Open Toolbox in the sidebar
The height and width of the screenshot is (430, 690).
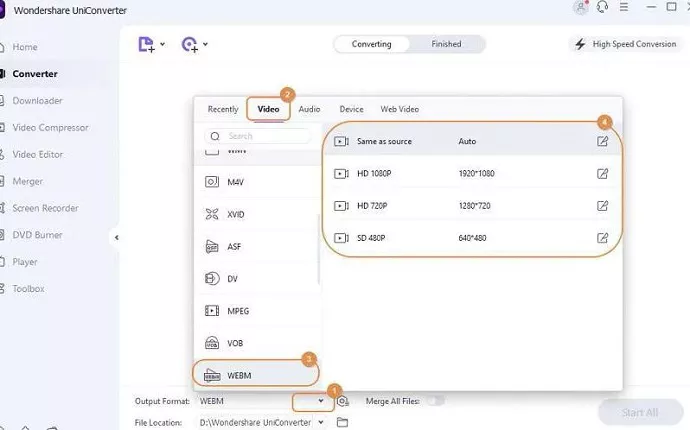pos(28,289)
